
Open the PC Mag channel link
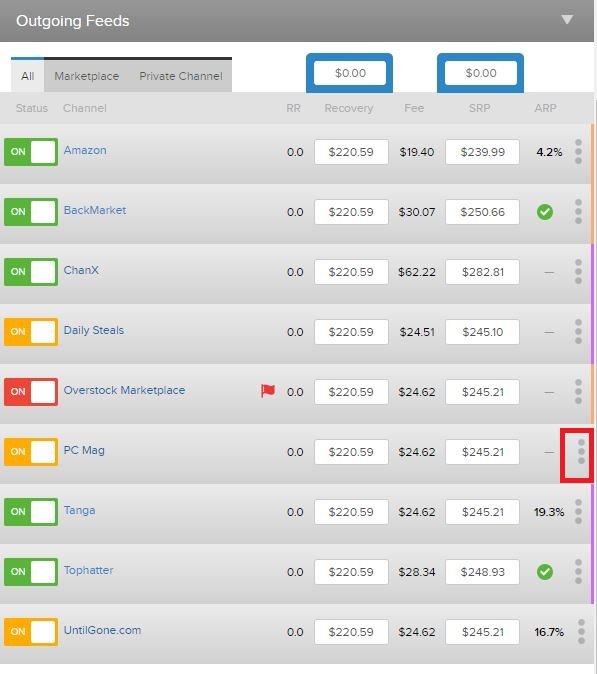point(84,450)
